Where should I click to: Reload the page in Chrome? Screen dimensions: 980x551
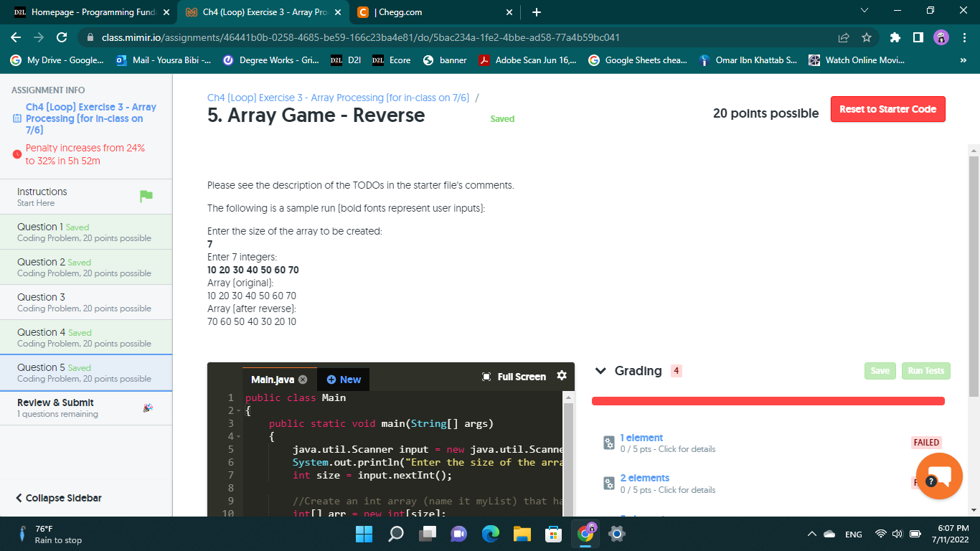[x=62, y=37]
